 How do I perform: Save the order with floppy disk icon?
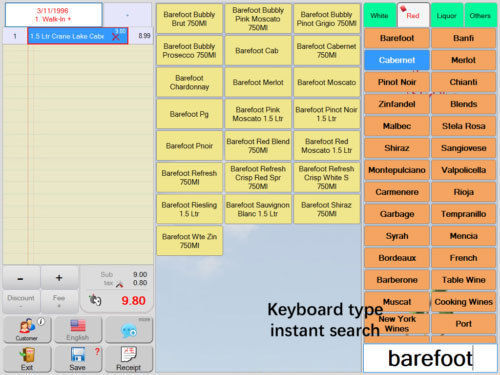tap(78, 359)
